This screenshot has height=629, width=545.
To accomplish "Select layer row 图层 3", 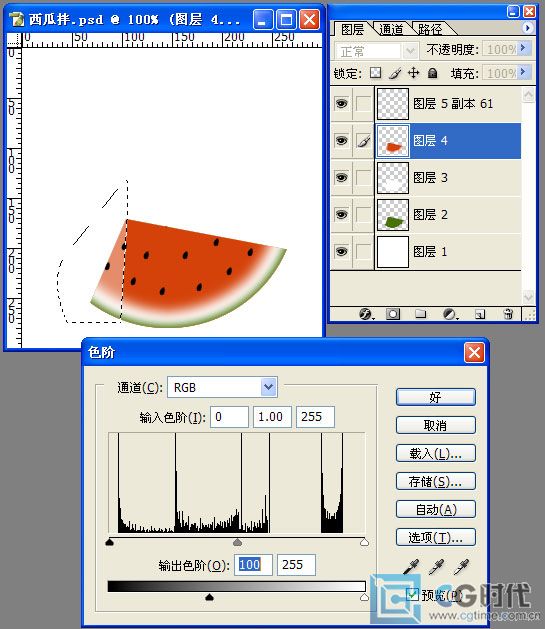I will 426,178.
